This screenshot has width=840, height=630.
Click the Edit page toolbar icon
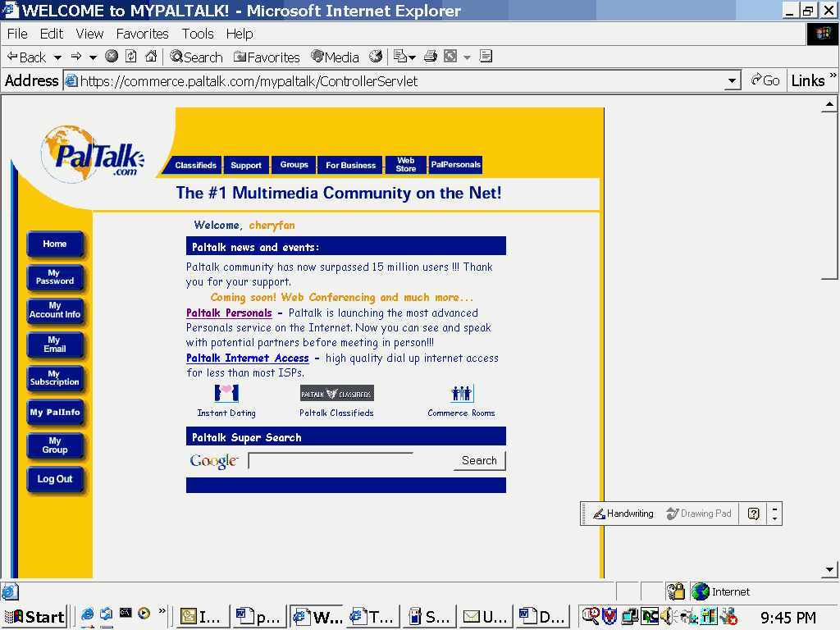[450, 56]
